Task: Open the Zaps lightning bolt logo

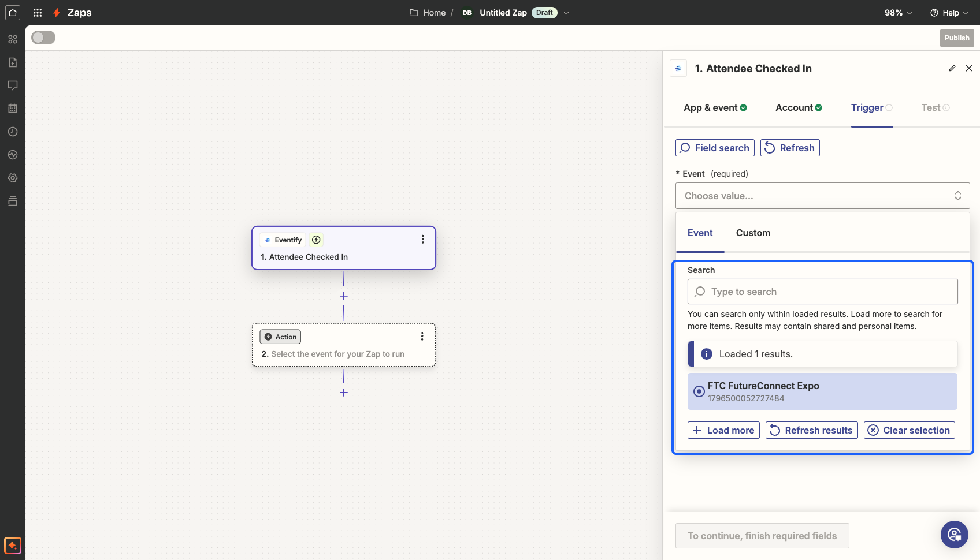Action: [57, 13]
